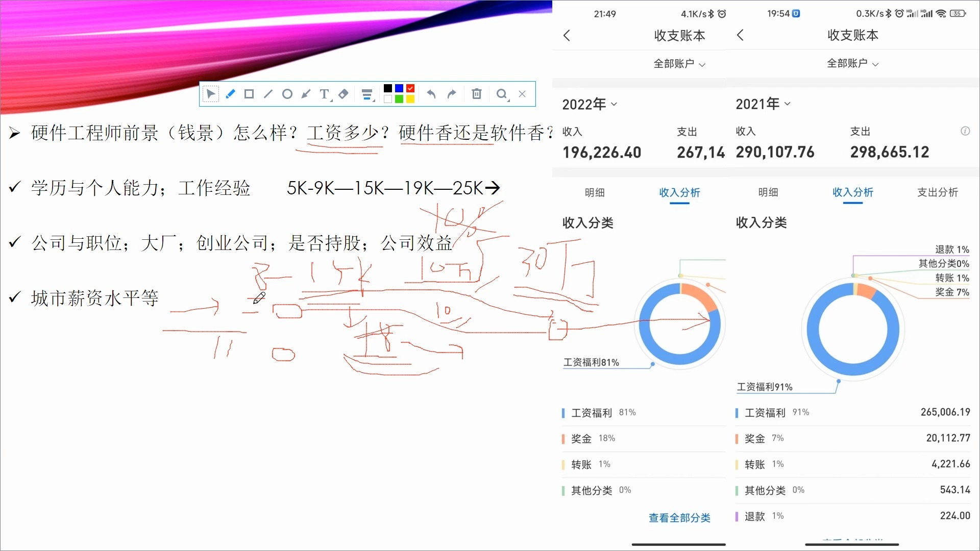Image resolution: width=980 pixels, height=551 pixels.
Task: Select the pencil drawing tool
Action: 230,94
